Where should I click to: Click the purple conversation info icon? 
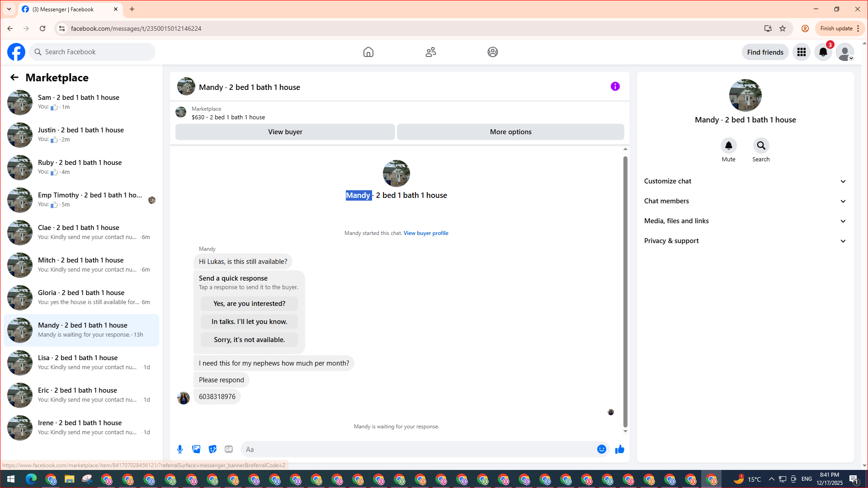[615, 86]
